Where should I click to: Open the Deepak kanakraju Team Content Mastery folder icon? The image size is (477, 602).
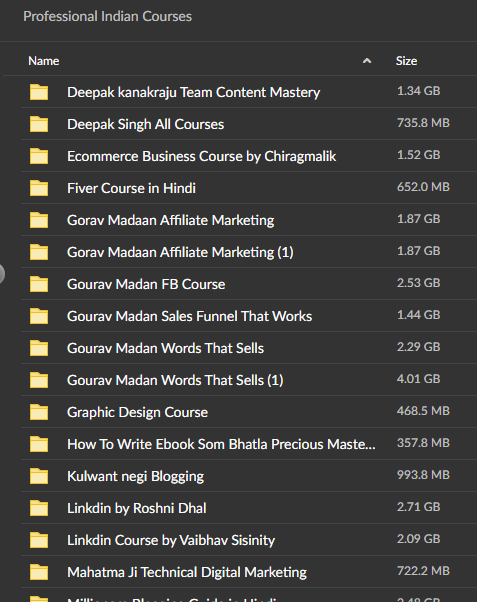(x=39, y=92)
